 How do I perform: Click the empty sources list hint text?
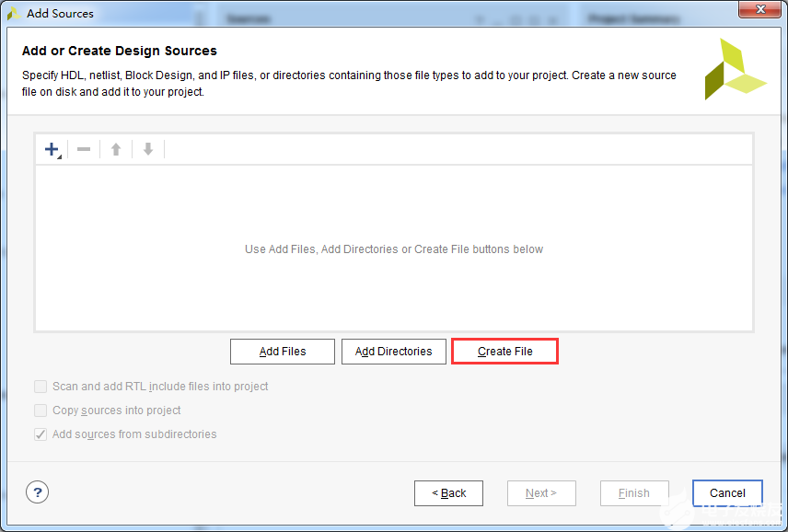(x=394, y=249)
